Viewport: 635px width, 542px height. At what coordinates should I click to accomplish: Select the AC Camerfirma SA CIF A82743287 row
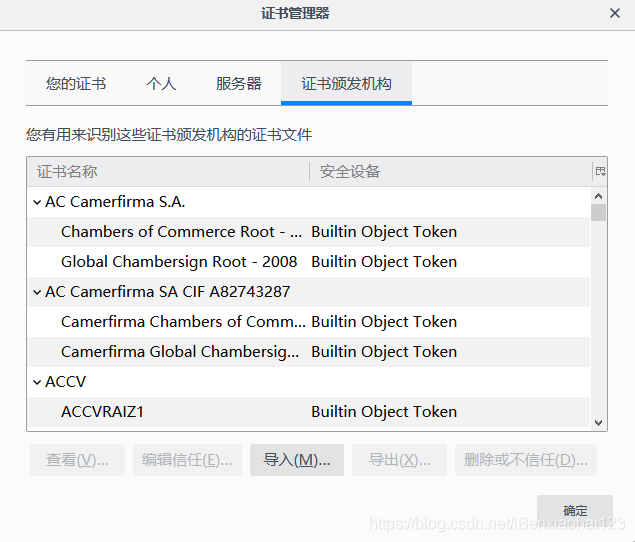click(309, 292)
